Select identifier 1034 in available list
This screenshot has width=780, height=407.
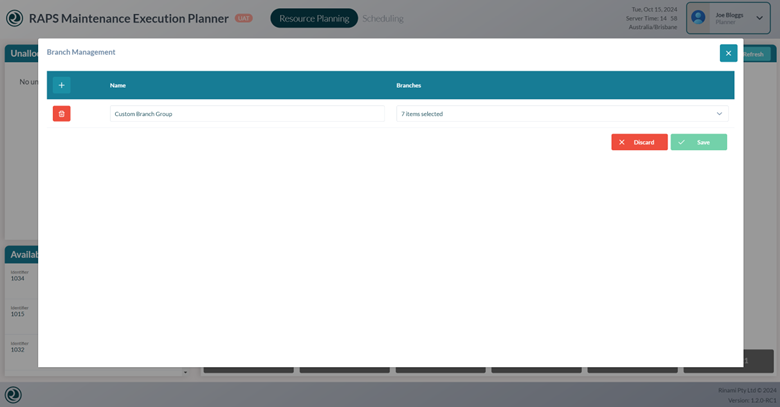[x=18, y=278]
